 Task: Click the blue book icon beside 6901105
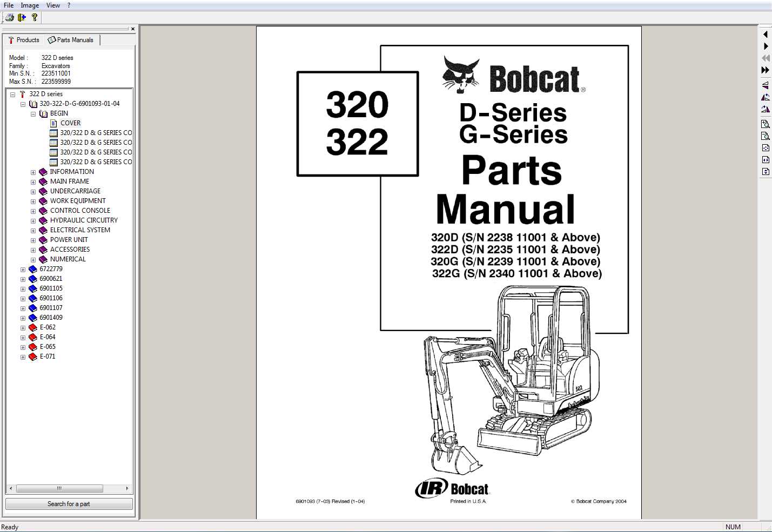tap(33, 288)
